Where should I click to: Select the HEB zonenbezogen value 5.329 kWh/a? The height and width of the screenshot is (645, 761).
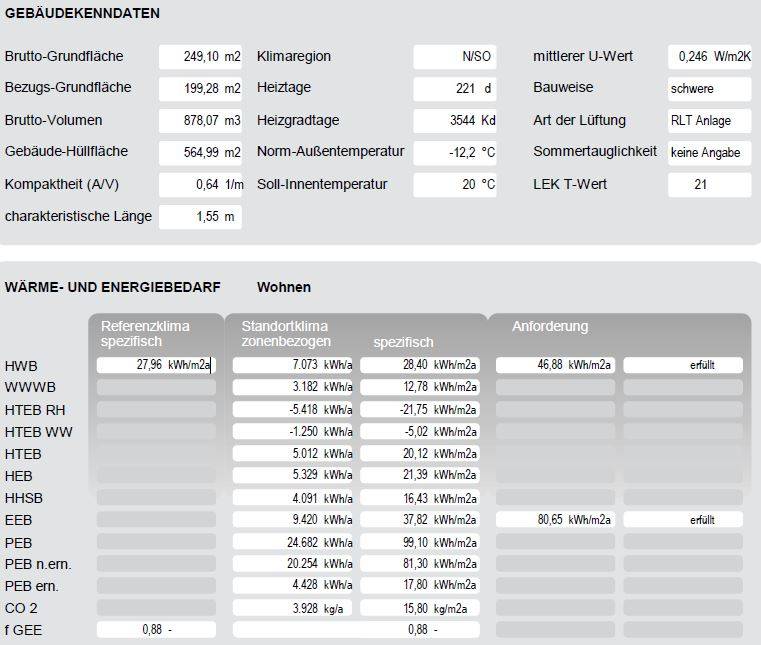click(293, 475)
